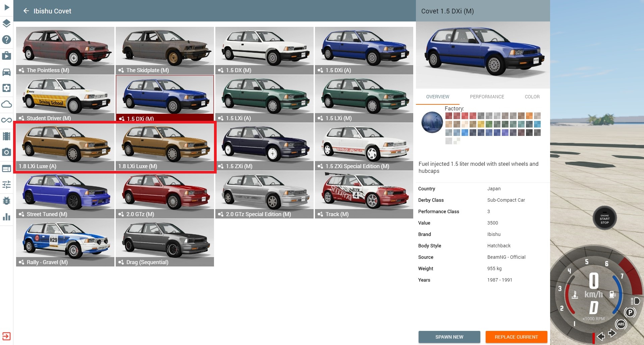Click the right turn signal arrow
The width and height of the screenshot is (644, 345).
click(612, 333)
